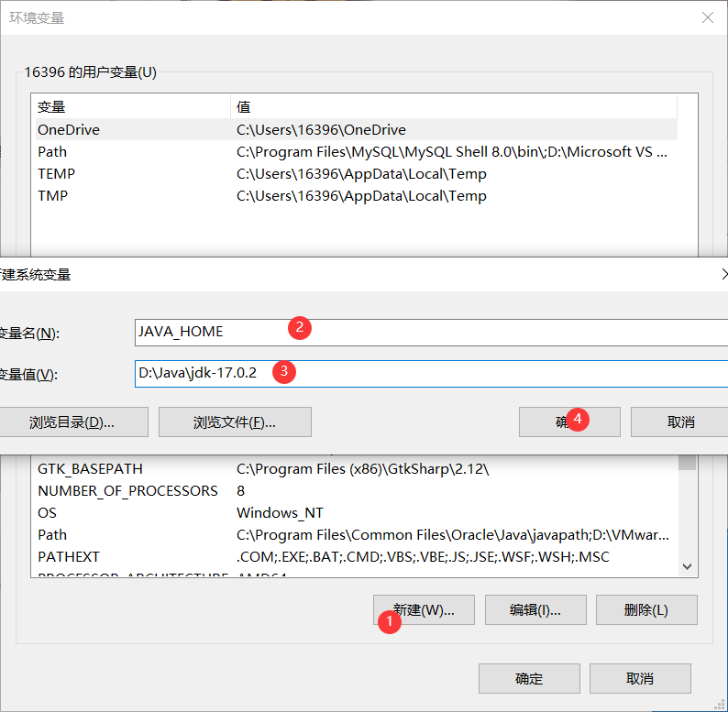Click the C:\Program Files (x86)\GtkSharp\2.12\ value

point(362,469)
